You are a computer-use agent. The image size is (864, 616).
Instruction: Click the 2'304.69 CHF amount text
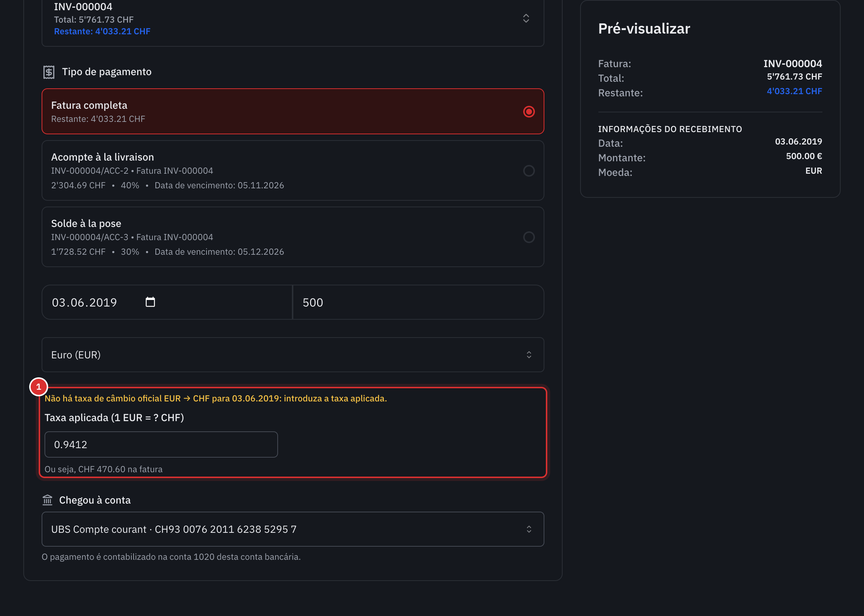[78, 185]
